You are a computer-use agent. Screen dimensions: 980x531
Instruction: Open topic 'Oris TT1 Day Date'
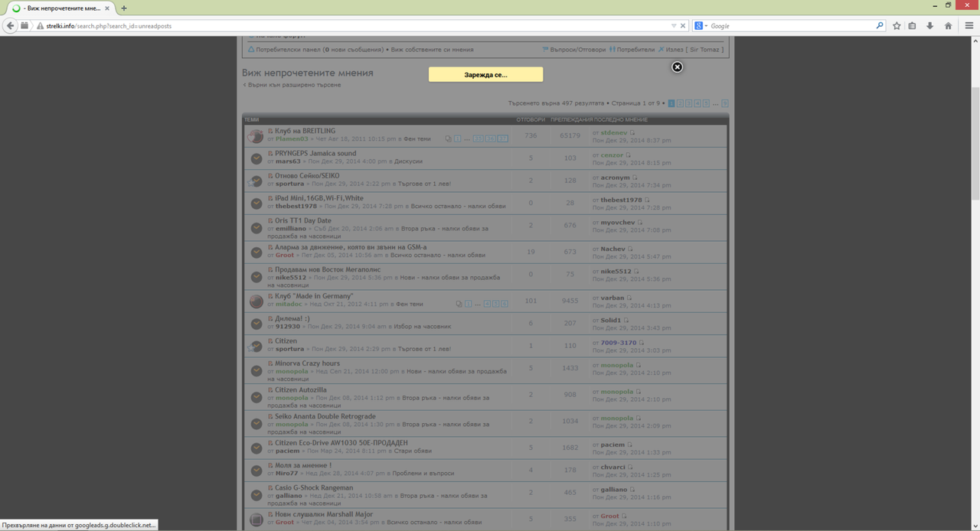point(303,220)
